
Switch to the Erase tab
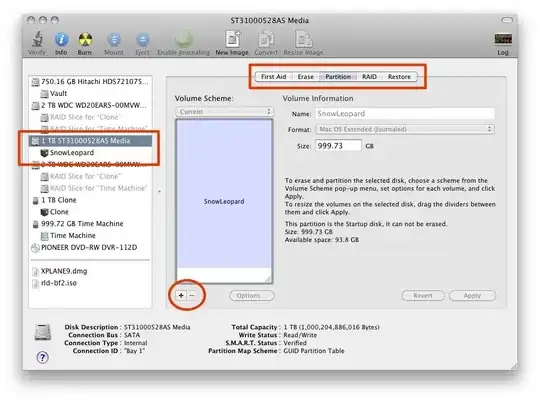(305, 76)
